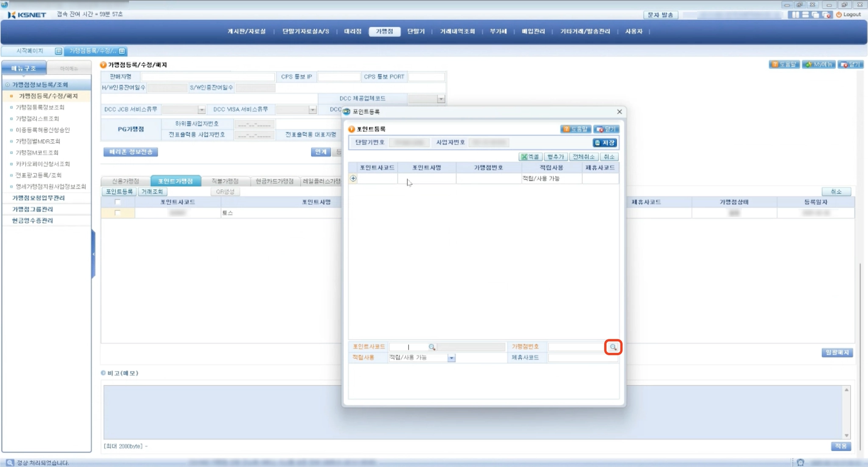Click the vertical tile windows icon
The height and width of the screenshot is (467, 868).
click(796, 15)
